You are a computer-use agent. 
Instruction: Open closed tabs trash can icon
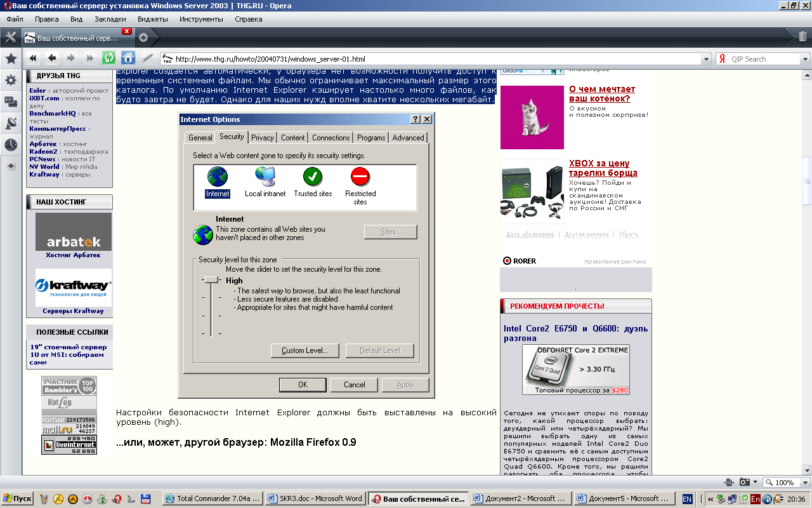(x=802, y=37)
